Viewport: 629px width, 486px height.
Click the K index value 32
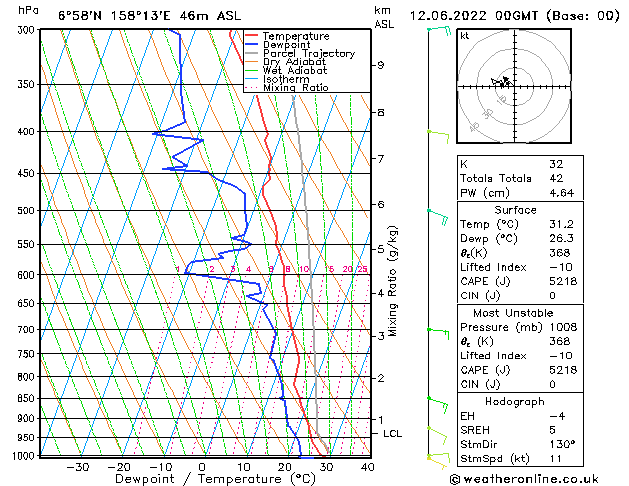tap(556, 164)
